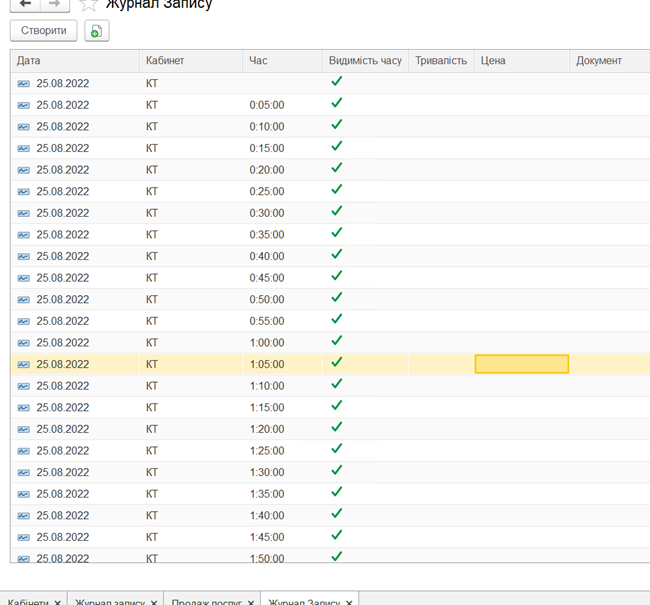
Task: Switch to the Продаж послуг tab
Action: click(204, 601)
